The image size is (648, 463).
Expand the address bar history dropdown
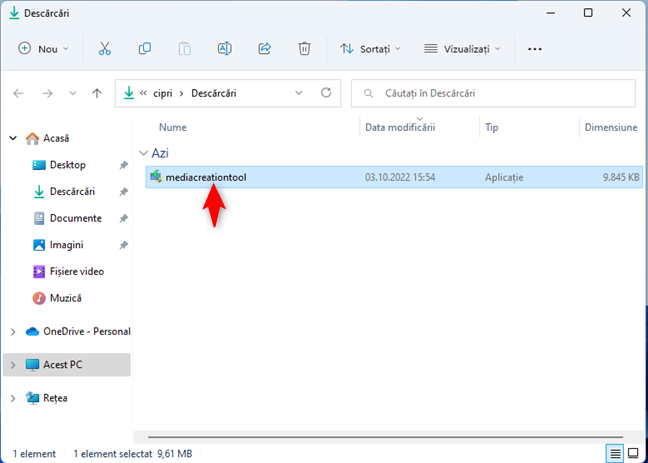point(298,93)
